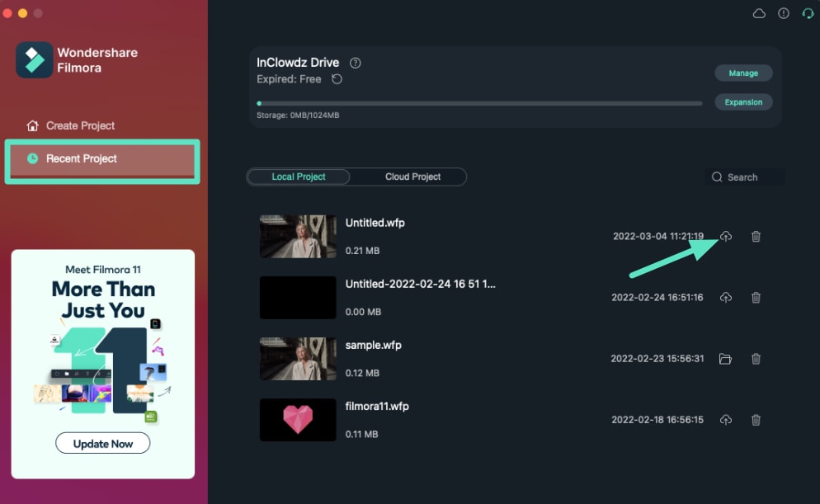The width and height of the screenshot is (820, 504).
Task: Select the Untitled.wfp file name
Action: click(375, 223)
